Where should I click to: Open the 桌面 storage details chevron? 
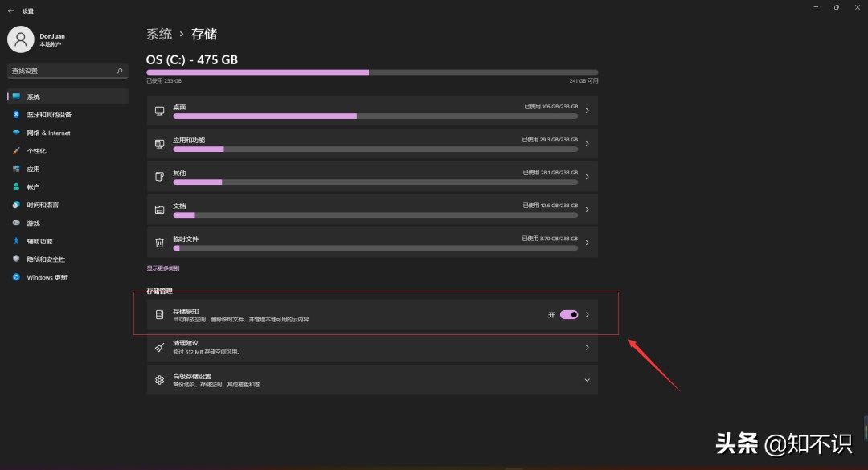coord(587,111)
